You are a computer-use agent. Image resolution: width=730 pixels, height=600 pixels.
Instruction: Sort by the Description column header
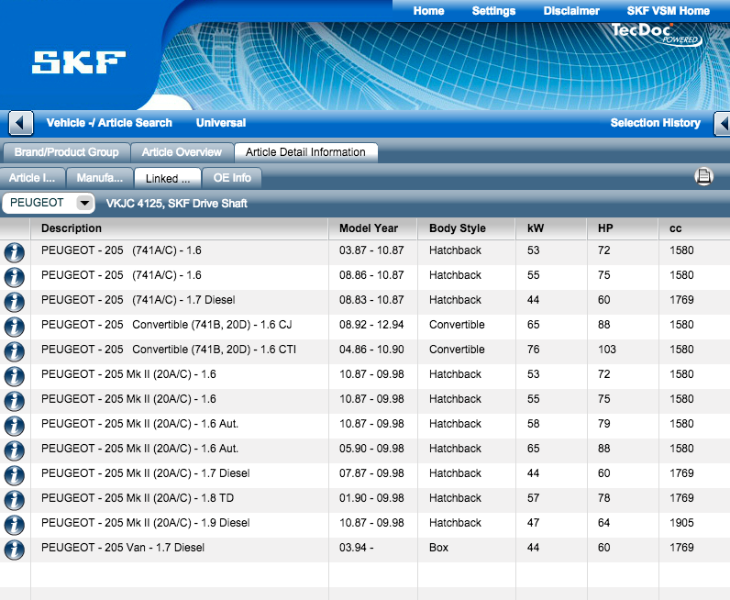179,228
